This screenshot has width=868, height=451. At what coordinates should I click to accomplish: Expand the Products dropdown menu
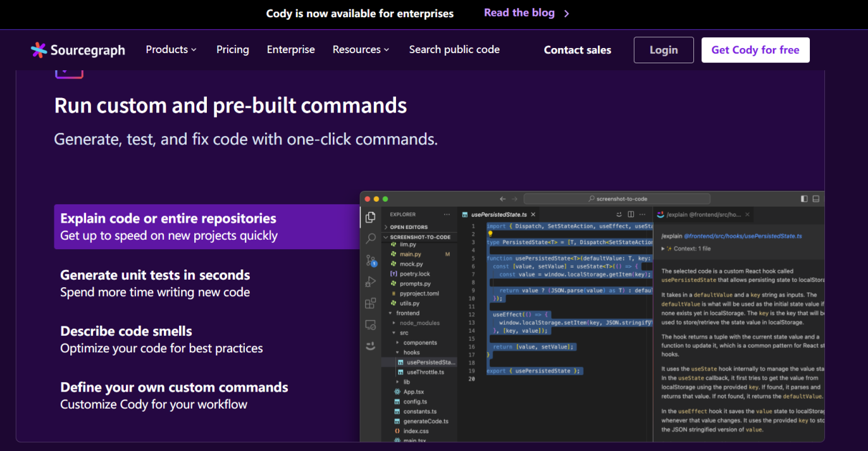pos(171,49)
